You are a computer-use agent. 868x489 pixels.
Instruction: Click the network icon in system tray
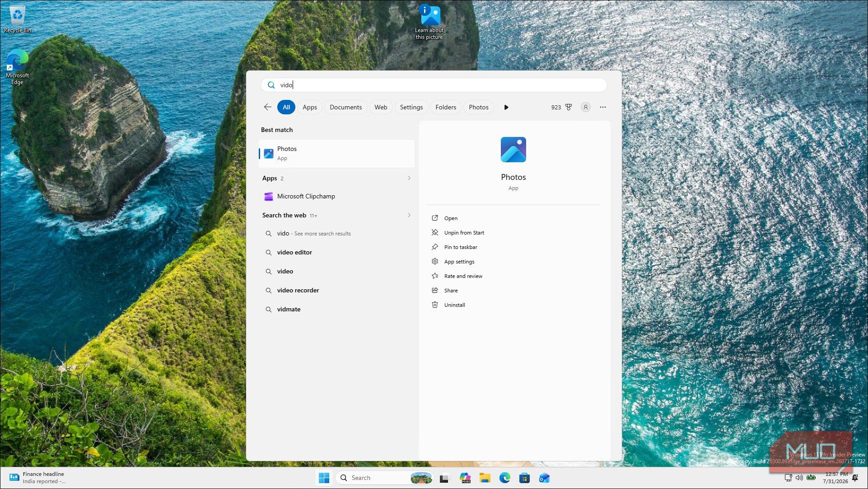click(788, 478)
